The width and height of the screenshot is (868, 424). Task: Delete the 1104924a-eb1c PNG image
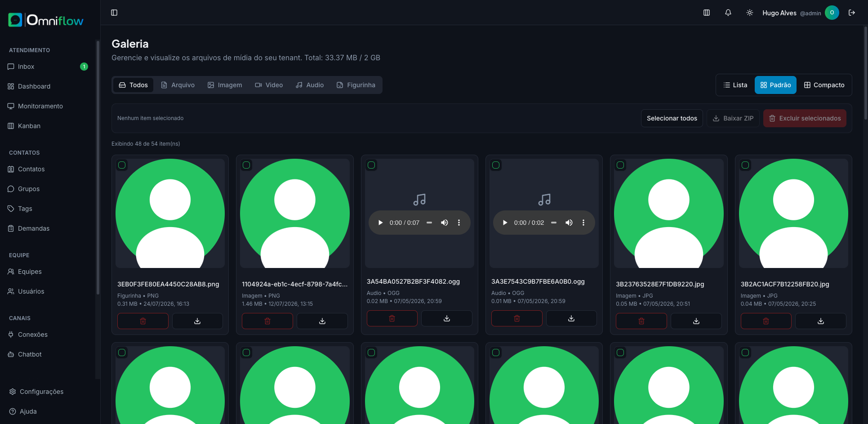pyautogui.click(x=267, y=321)
